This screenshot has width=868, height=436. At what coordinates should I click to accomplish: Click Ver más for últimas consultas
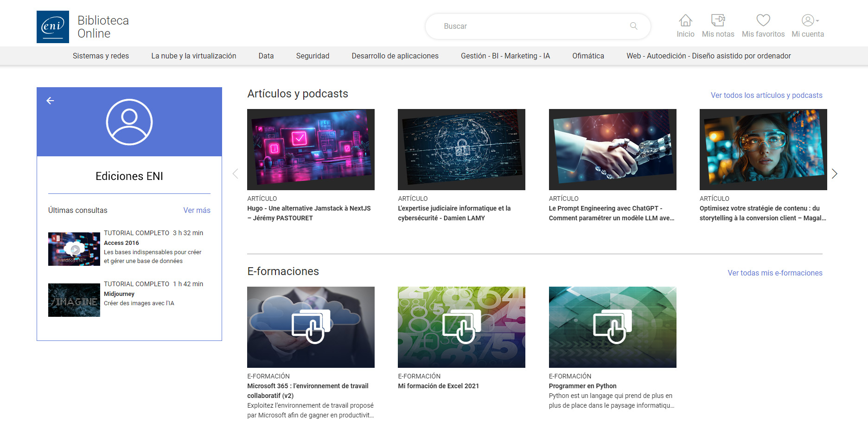click(197, 210)
